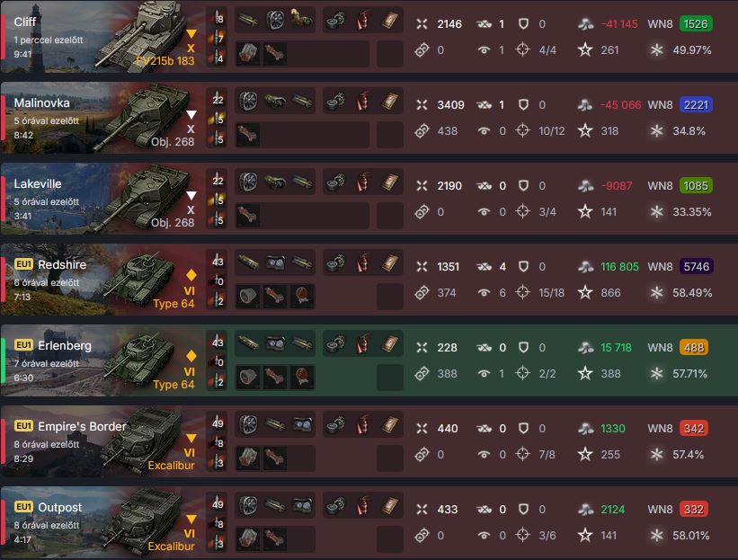Click the destroyed tanks icon in Redshire row
This screenshot has height=560, width=738.
tap(484, 267)
